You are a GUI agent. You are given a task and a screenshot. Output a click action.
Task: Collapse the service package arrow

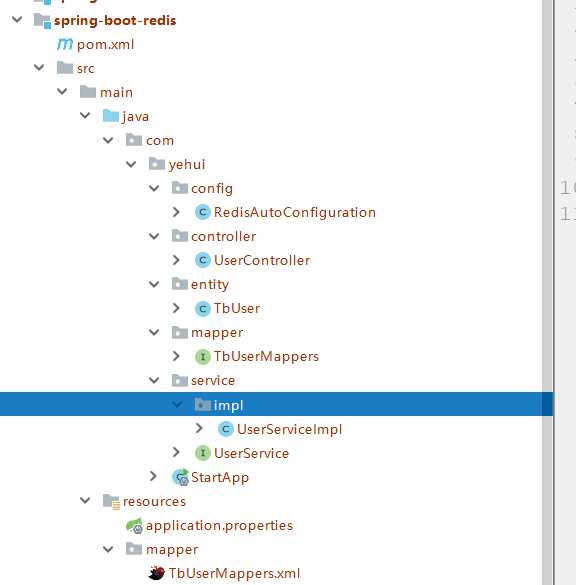(x=154, y=380)
